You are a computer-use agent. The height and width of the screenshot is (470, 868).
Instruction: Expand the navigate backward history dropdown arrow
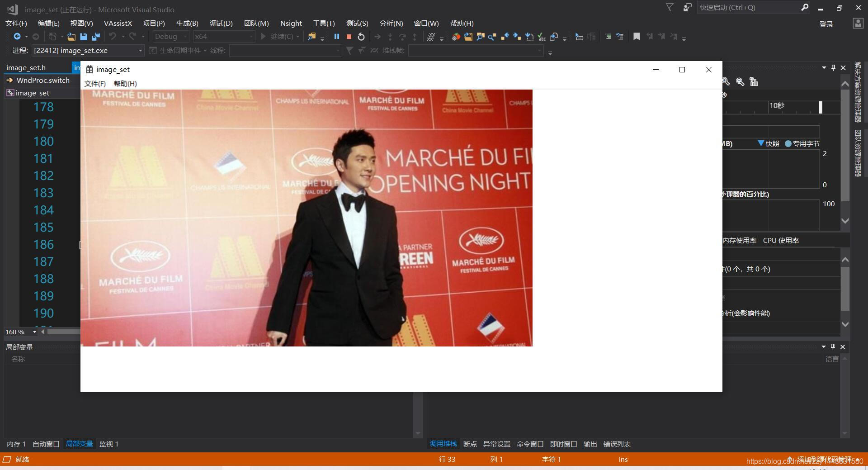tap(26, 37)
